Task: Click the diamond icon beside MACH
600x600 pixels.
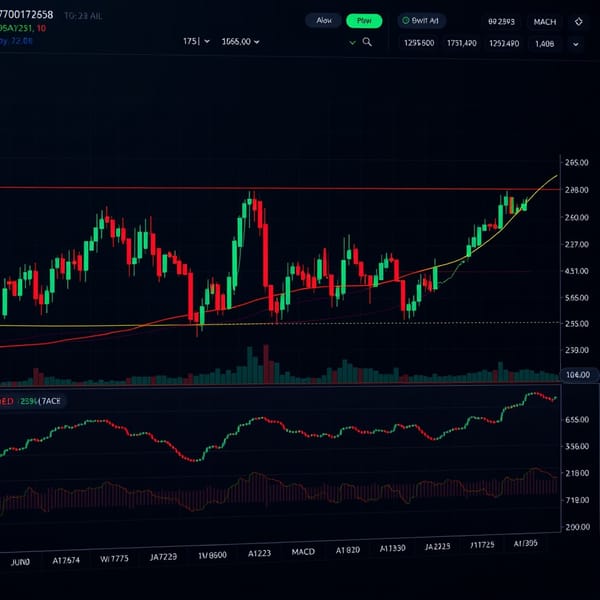Action: pyautogui.click(x=579, y=22)
